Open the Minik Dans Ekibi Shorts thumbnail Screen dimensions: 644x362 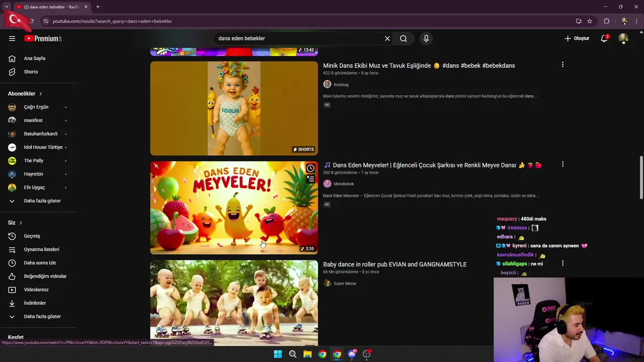[234, 108]
